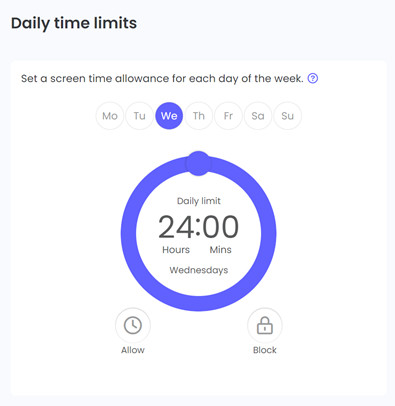Click the Daily limit label
This screenshot has height=406, width=395.
[x=199, y=201]
